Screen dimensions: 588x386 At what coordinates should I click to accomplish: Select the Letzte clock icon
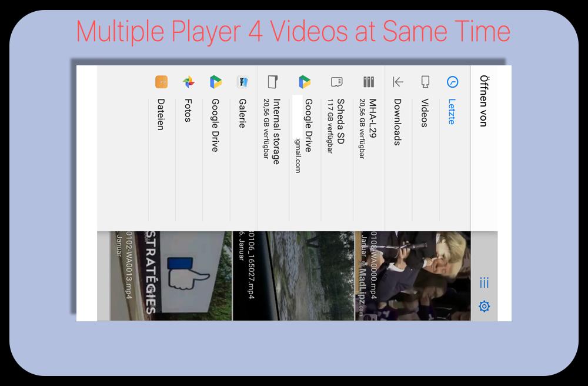coord(453,82)
